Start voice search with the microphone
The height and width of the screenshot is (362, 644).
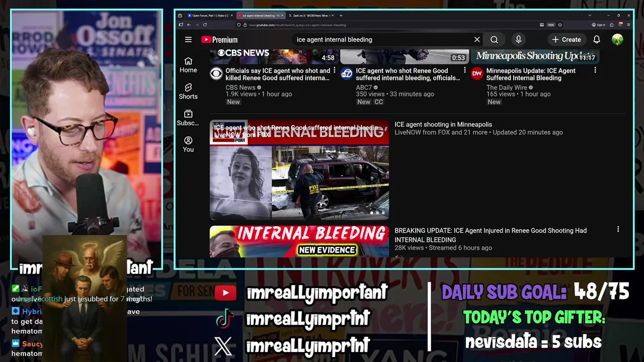click(x=518, y=40)
